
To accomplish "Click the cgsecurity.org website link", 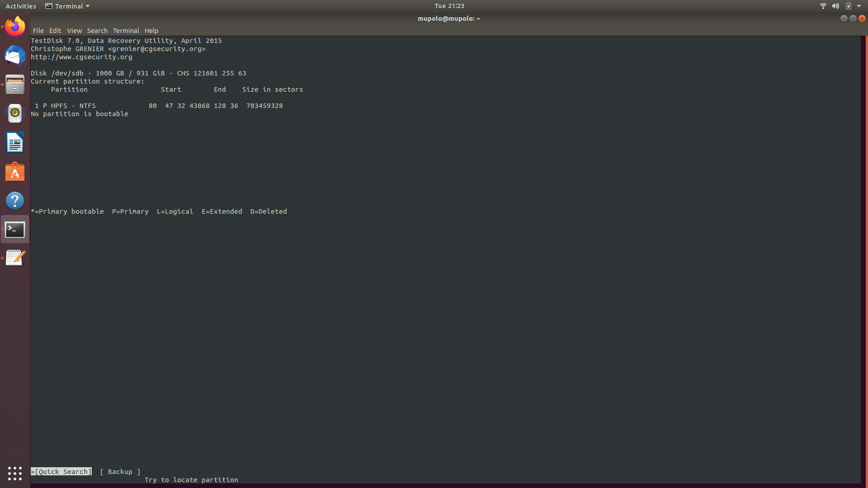I will 81,57.
